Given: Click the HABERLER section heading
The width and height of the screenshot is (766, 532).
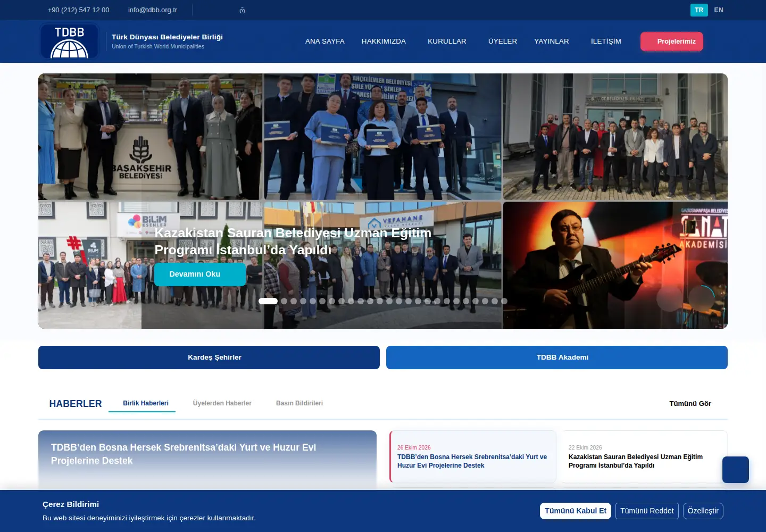Looking at the screenshot, I should (x=76, y=404).
